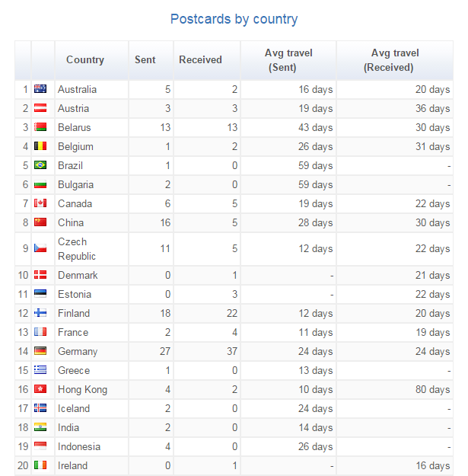
Task: Sort by the Sent column header
Action: (x=145, y=60)
